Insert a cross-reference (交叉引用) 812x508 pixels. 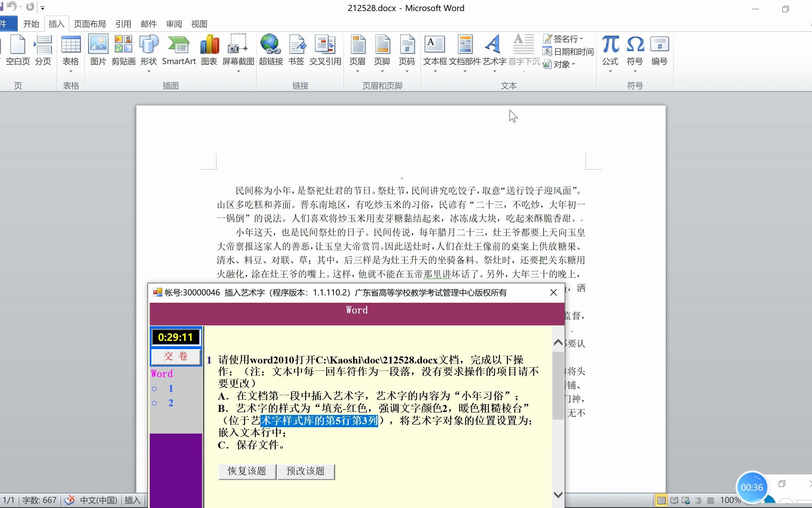[325, 50]
